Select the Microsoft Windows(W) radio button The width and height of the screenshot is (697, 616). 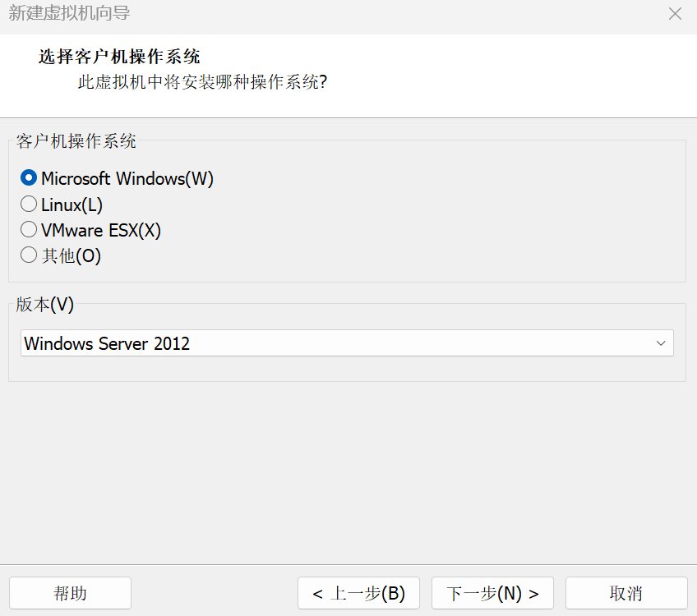[28, 177]
